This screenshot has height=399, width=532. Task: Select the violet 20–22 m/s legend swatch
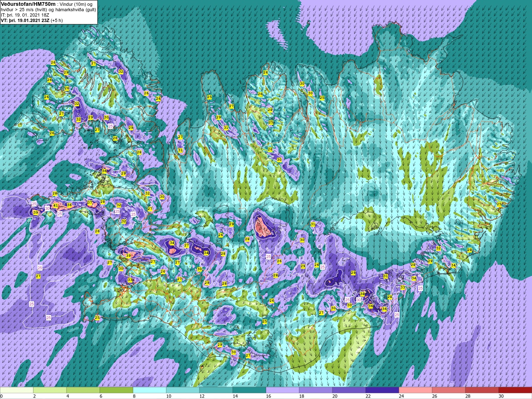click(349, 390)
